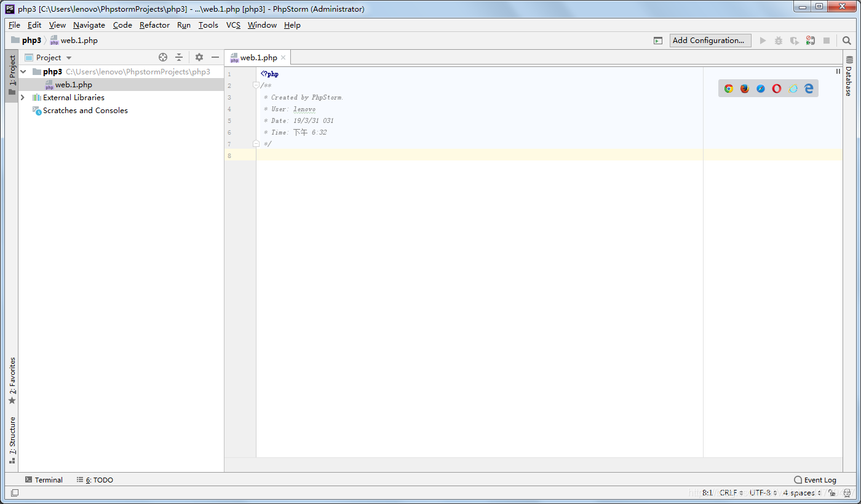Open in Internet Explorer browser icon
The width and height of the screenshot is (861, 504).
point(793,89)
